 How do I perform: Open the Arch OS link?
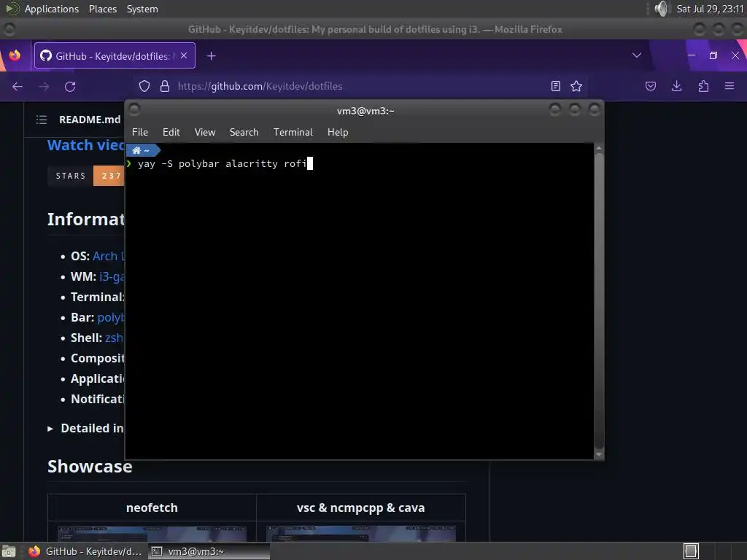(x=109, y=256)
